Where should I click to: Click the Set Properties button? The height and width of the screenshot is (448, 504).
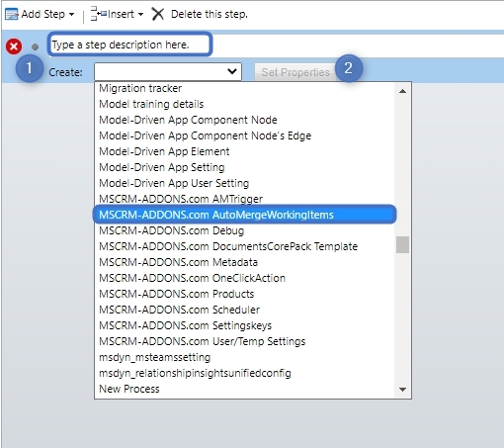tap(295, 72)
